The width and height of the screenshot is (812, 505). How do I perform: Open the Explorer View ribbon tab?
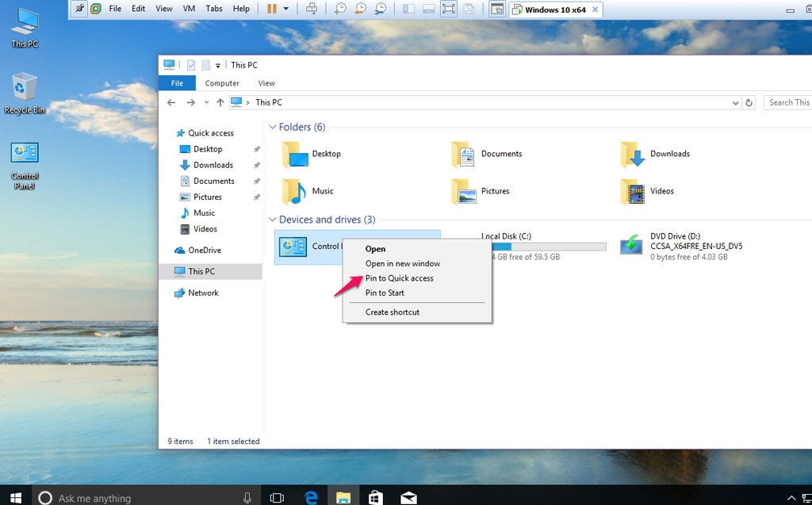(266, 83)
